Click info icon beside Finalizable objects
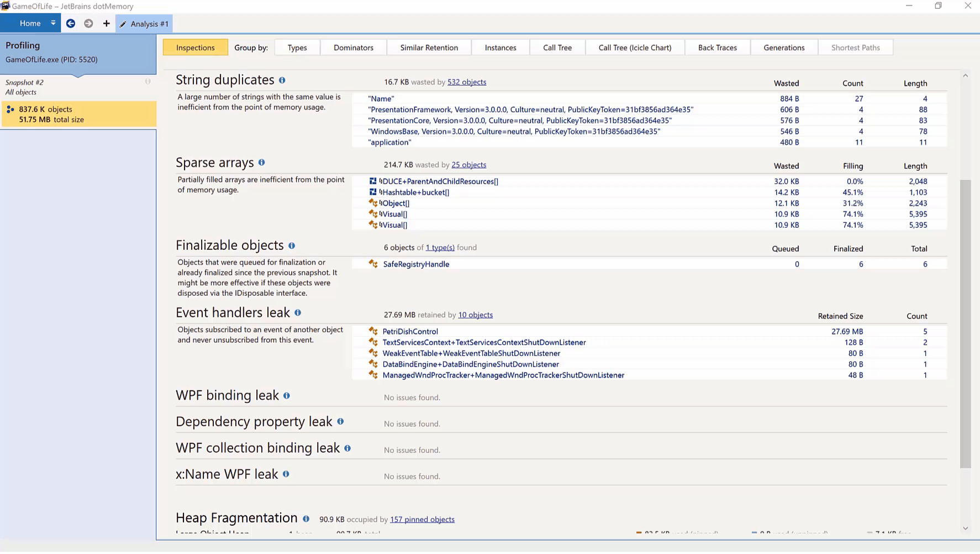Screen dimensions: 980x554 coord(292,245)
